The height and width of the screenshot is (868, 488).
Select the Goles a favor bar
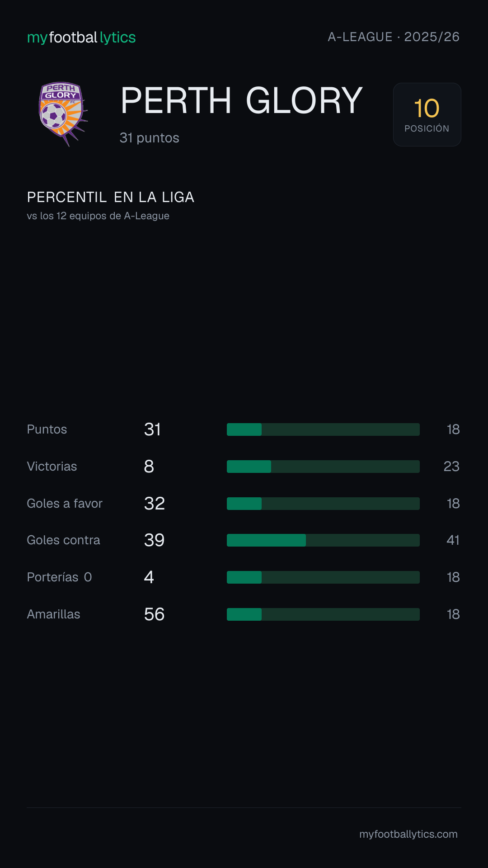pos(323,504)
